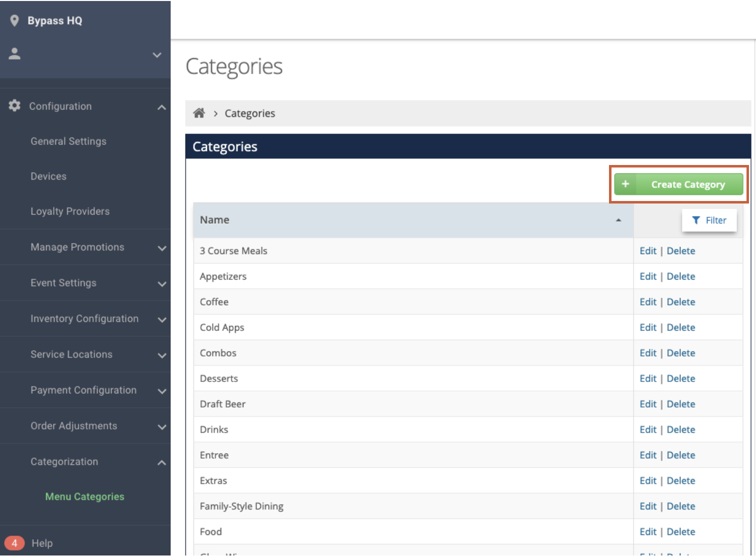Click the Bypass HQ venue name
756x557 pixels.
[x=55, y=20]
